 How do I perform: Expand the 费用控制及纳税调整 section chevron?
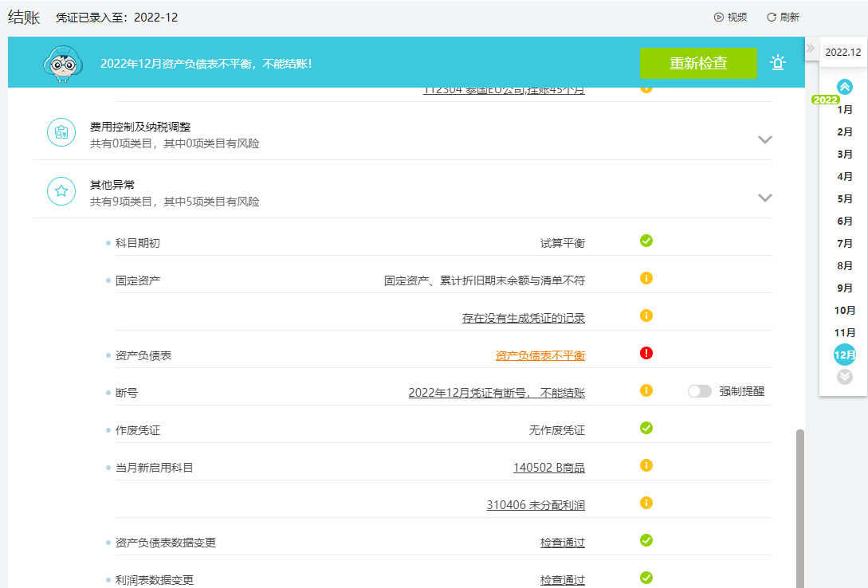pyautogui.click(x=764, y=139)
